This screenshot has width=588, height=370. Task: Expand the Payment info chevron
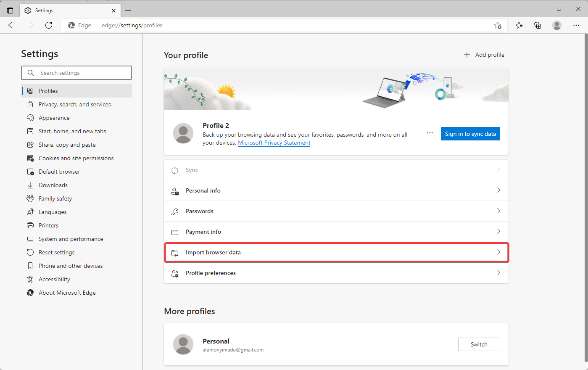pyautogui.click(x=498, y=232)
